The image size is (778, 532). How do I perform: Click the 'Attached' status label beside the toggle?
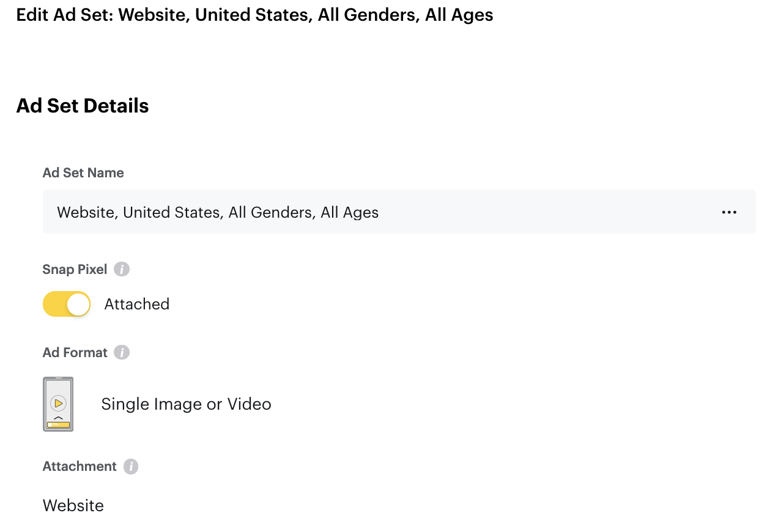tap(136, 304)
